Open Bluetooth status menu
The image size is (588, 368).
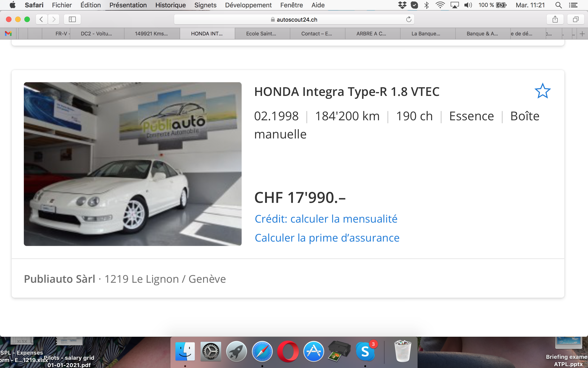[427, 5]
